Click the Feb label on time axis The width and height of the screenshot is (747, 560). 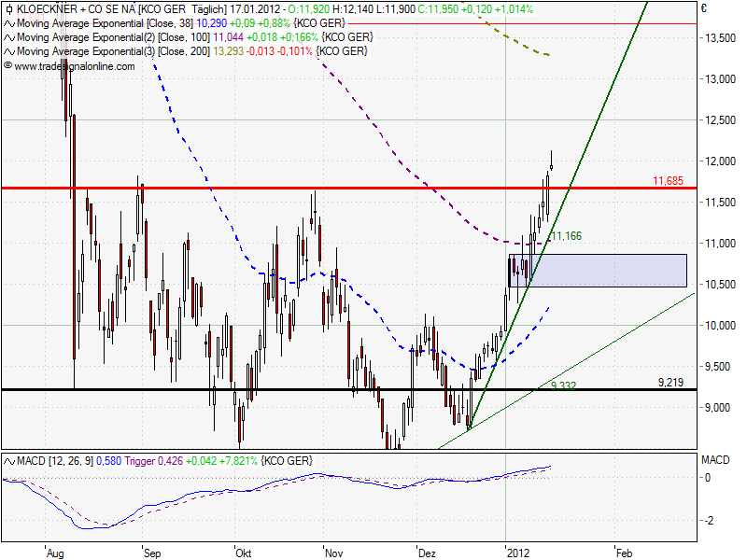[624, 553]
